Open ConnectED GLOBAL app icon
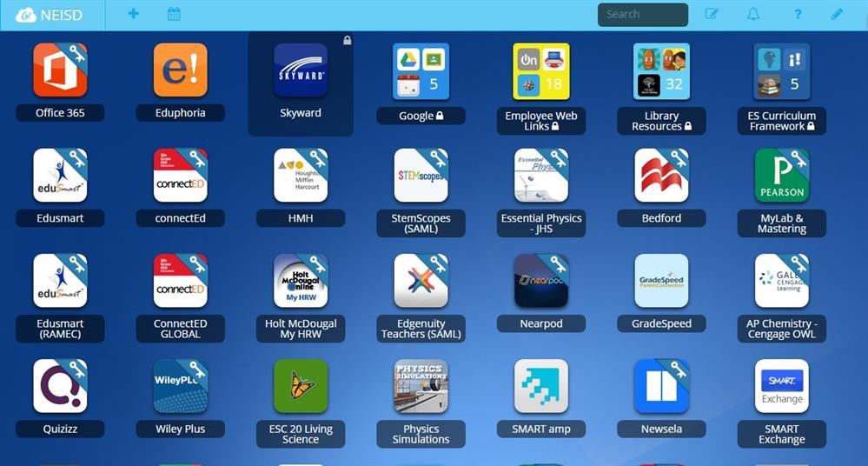The width and height of the screenshot is (868, 466). [x=181, y=281]
